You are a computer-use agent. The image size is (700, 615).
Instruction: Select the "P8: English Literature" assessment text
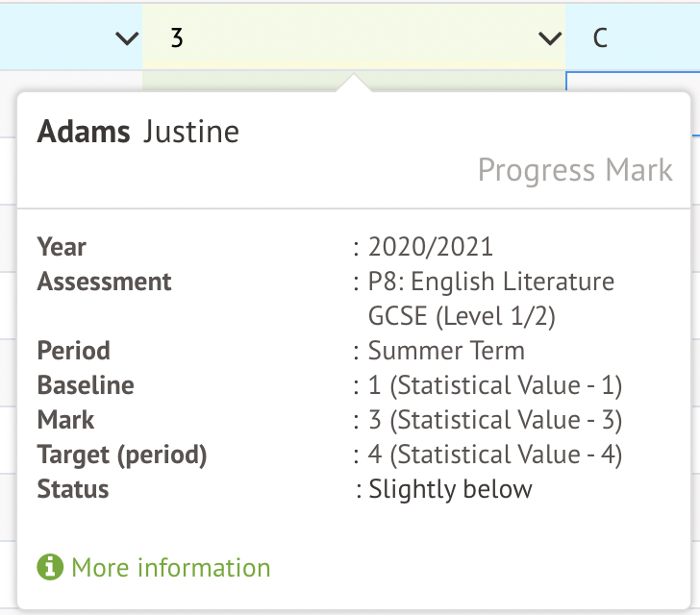(x=490, y=282)
